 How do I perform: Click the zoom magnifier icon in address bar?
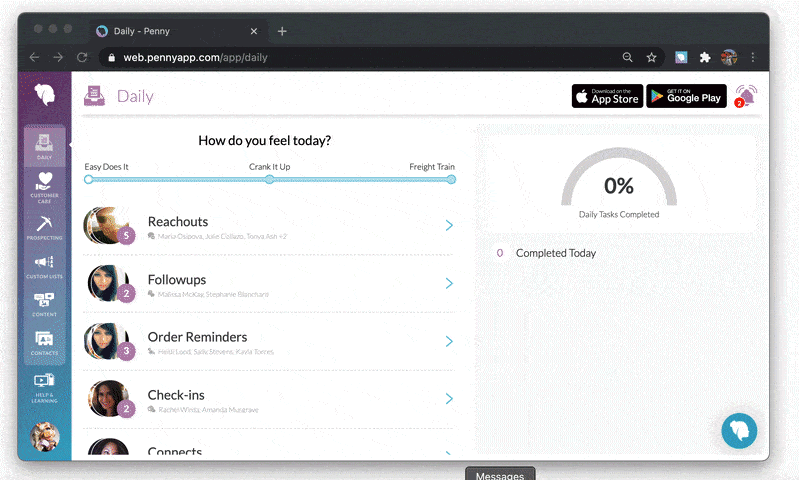tap(627, 57)
